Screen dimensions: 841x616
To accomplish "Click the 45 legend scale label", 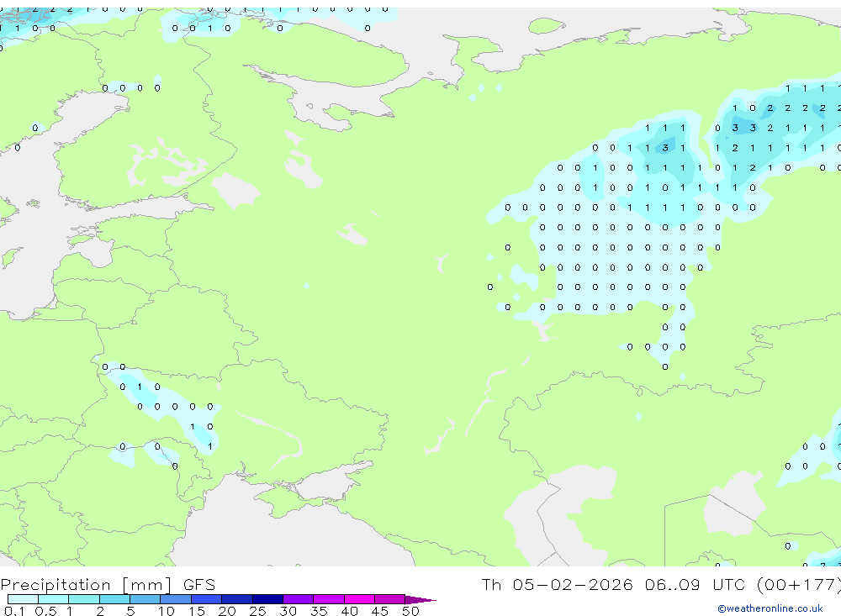I will 380,611.
